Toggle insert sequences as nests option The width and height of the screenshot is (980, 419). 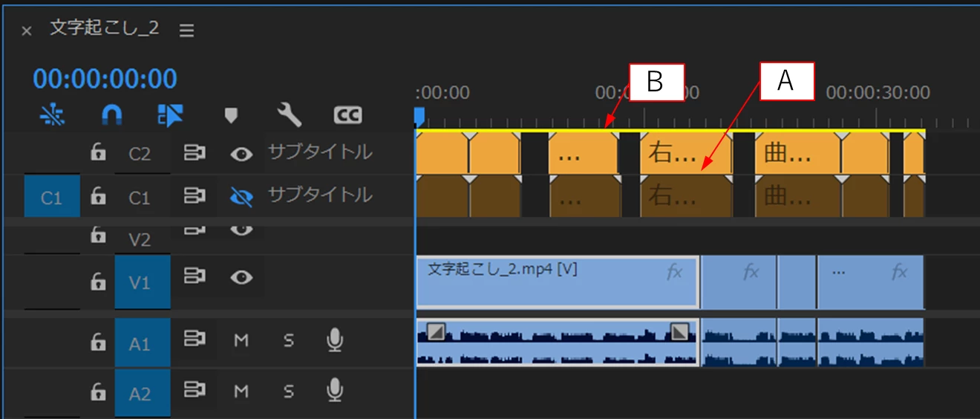click(x=53, y=114)
